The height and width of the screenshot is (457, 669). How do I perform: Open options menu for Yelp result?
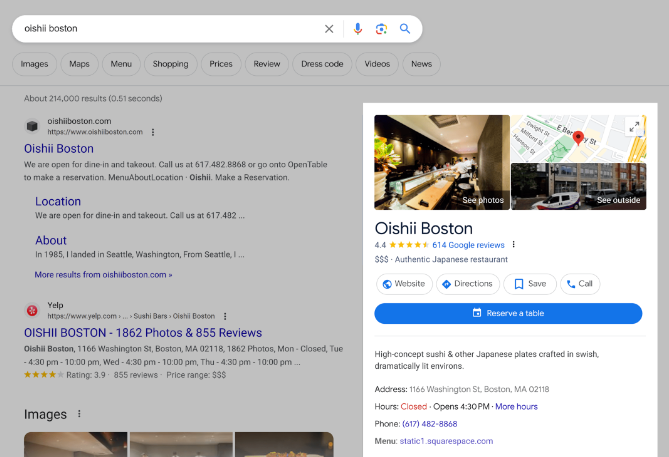pos(225,316)
